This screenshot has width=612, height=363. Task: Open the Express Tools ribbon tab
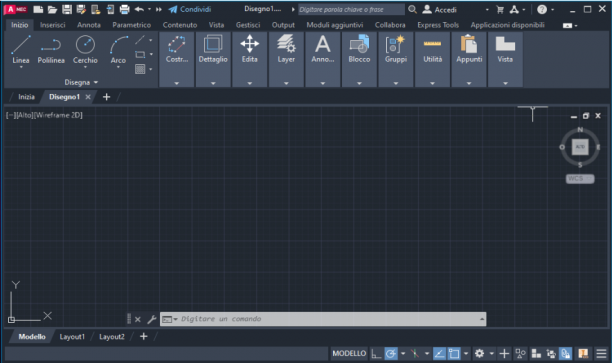pos(438,25)
